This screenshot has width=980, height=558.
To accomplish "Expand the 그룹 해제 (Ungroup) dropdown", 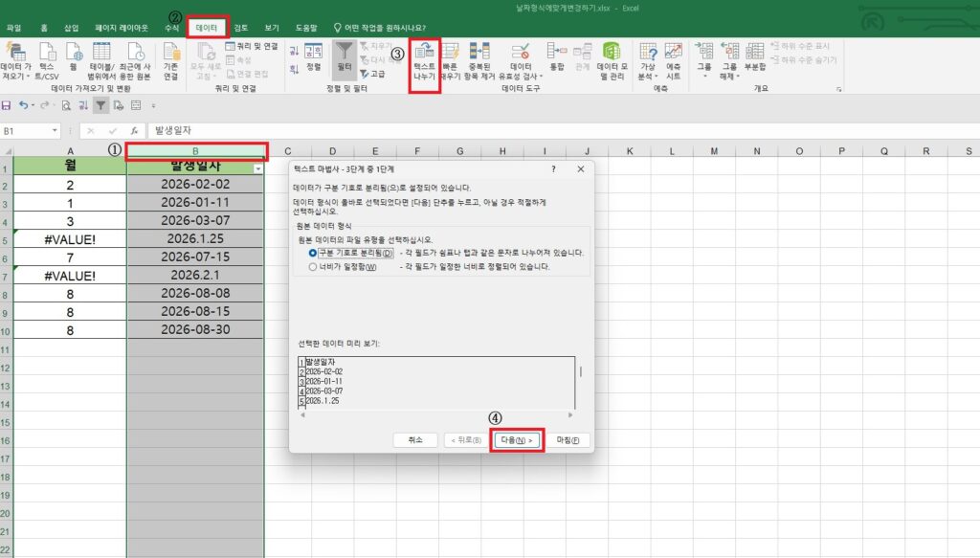I will pos(738,77).
